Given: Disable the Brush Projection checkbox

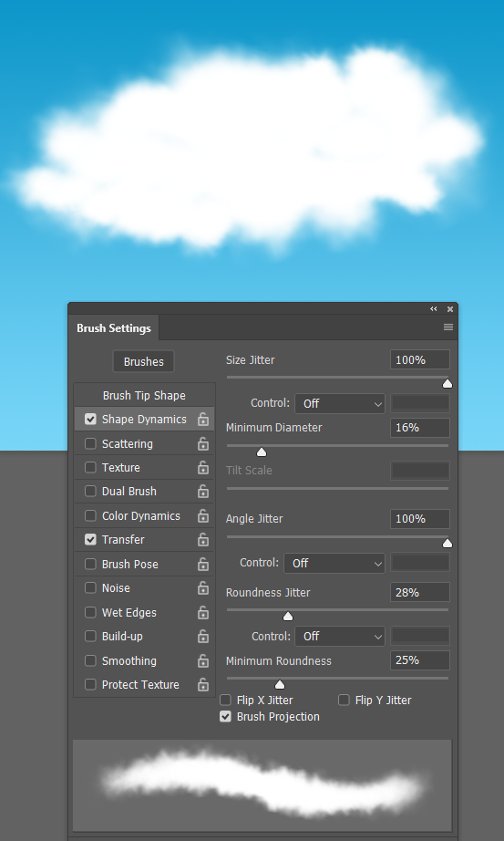Looking at the screenshot, I should [226, 717].
